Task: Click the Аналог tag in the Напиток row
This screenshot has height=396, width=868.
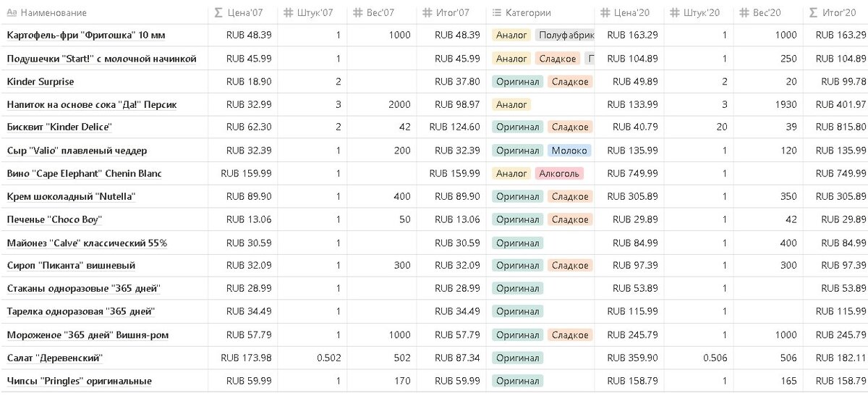Action: coord(511,105)
